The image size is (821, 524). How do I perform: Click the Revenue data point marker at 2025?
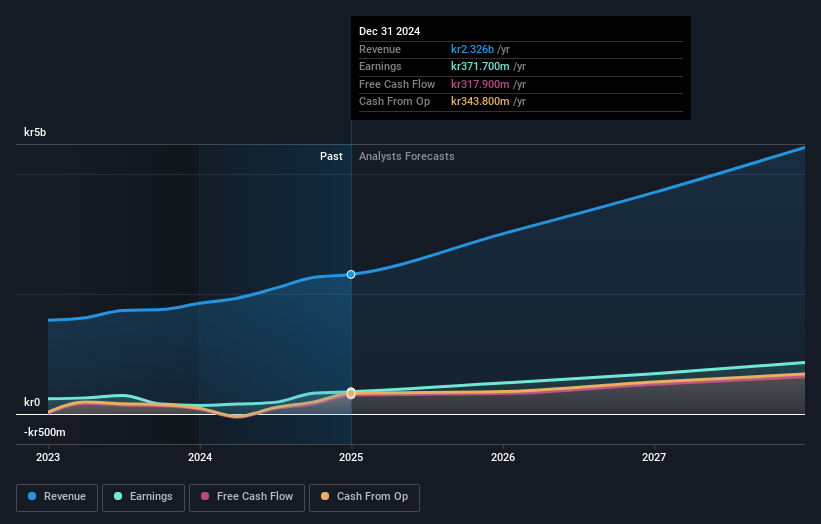[x=351, y=274]
